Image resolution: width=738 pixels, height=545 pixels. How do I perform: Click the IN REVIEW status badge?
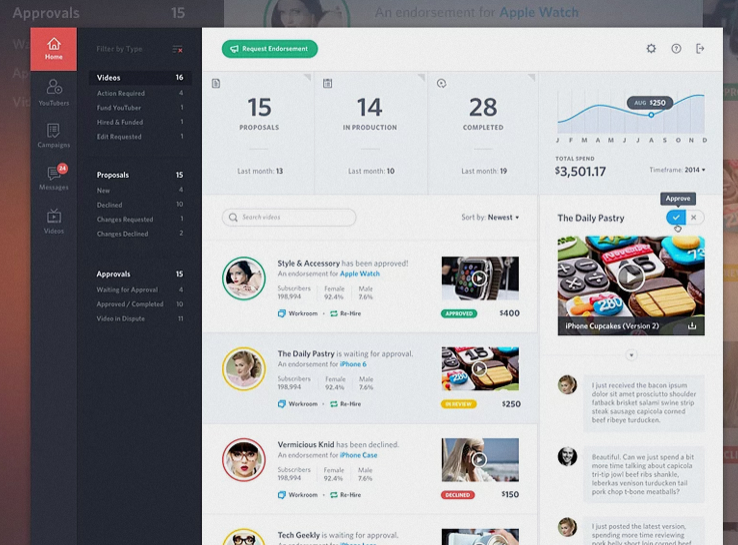point(459,404)
